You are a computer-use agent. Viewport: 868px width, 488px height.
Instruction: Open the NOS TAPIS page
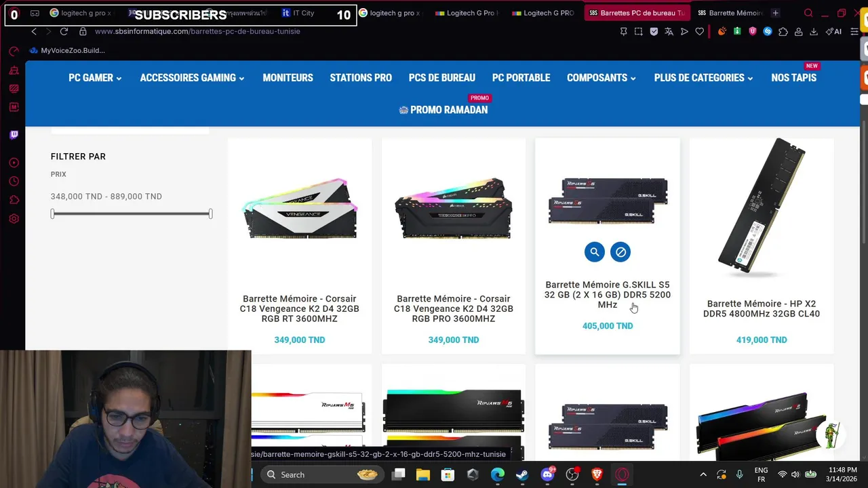(793, 78)
